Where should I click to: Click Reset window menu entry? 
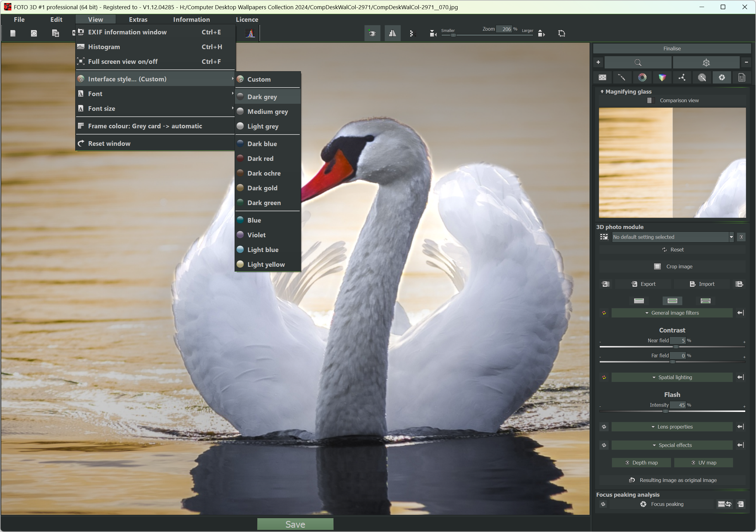109,144
